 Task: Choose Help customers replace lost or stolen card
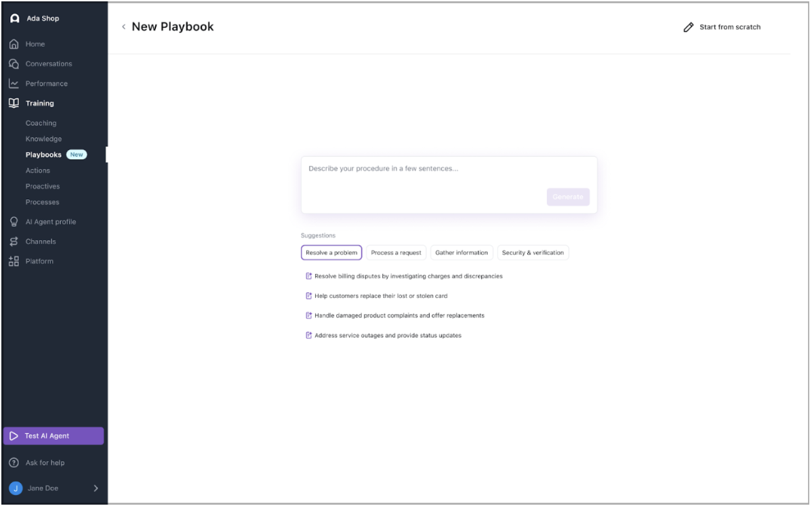[381, 296]
